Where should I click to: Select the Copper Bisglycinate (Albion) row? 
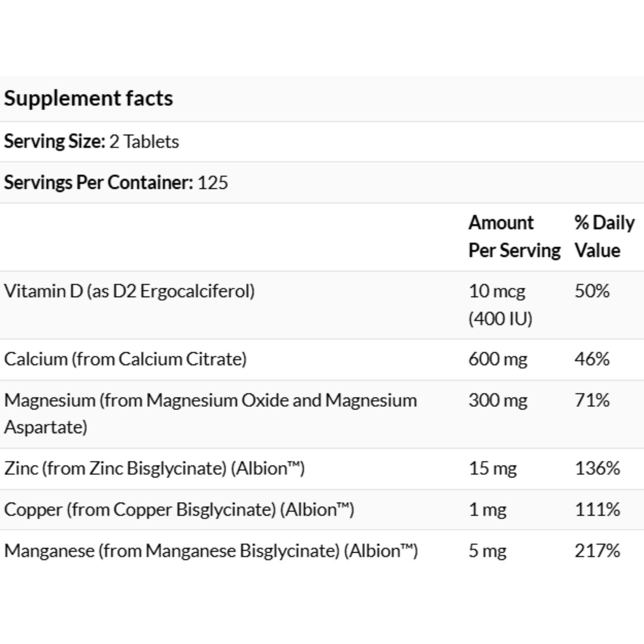(x=322, y=510)
